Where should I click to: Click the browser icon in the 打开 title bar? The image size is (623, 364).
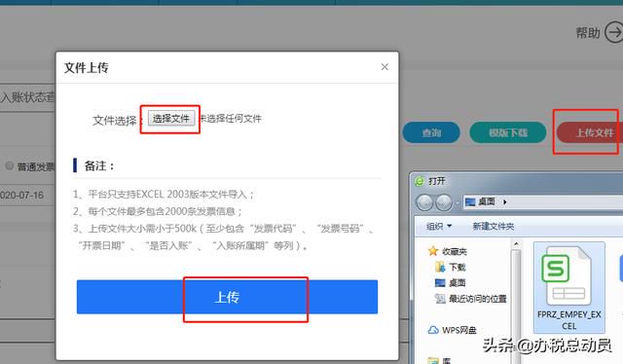[420, 182]
